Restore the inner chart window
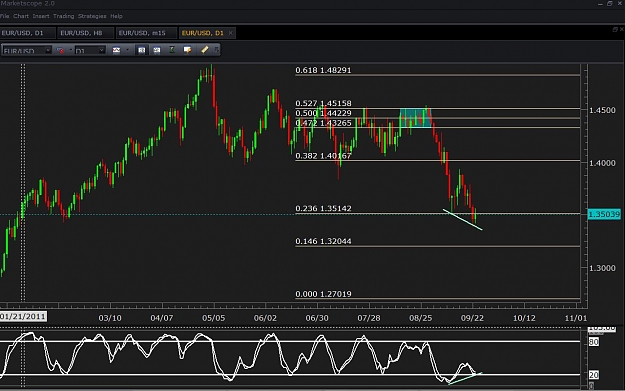 (615, 29)
